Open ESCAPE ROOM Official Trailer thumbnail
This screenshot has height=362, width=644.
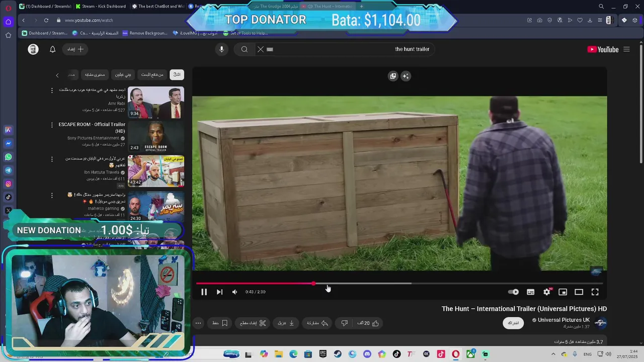point(156,137)
